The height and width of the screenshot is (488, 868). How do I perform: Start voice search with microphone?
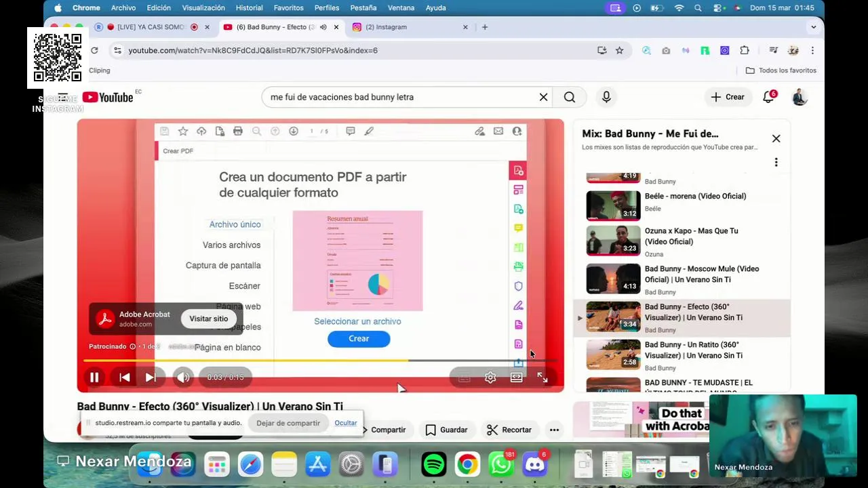click(606, 97)
